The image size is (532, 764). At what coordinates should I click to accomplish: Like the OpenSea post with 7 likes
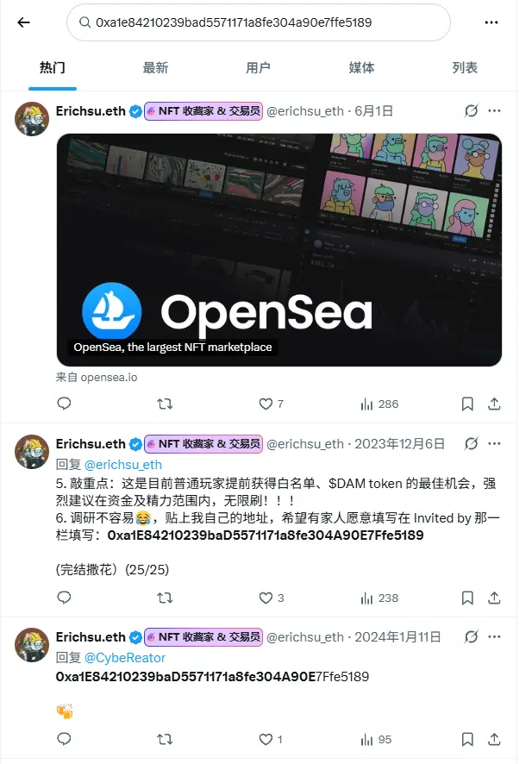click(271, 404)
